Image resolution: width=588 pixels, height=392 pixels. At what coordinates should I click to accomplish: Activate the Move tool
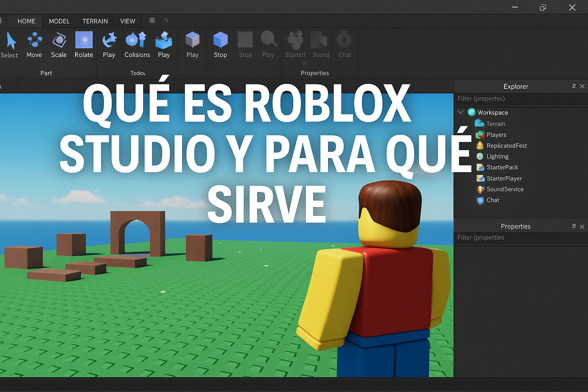click(34, 40)
